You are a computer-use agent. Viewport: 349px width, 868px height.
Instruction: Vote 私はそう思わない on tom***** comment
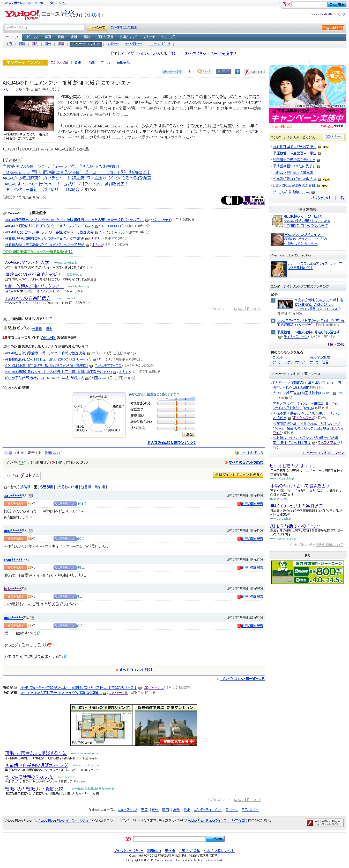tap(65, 568)
